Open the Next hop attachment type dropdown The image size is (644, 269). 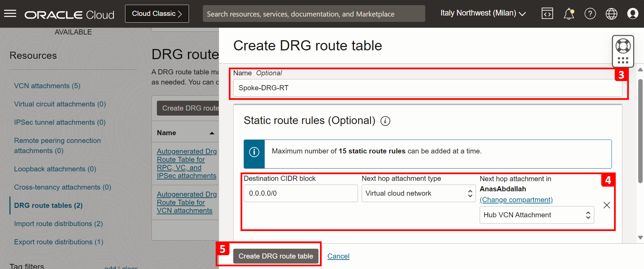click(x=419, y=193)
